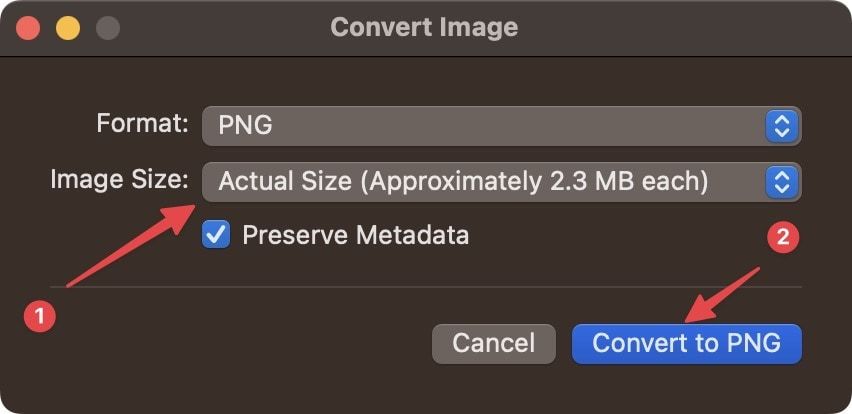Click the Convert Image window title
852x414 pixels.
tap(424, 27)
